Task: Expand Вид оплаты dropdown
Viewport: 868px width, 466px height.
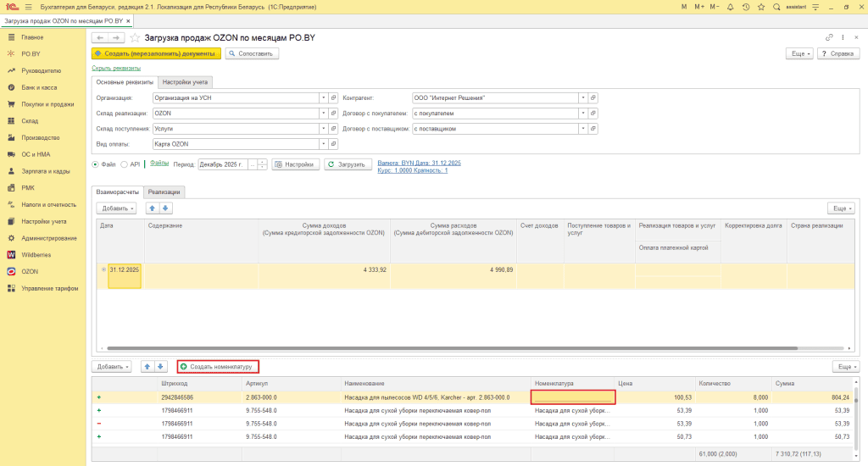Action: click(323, 144)
